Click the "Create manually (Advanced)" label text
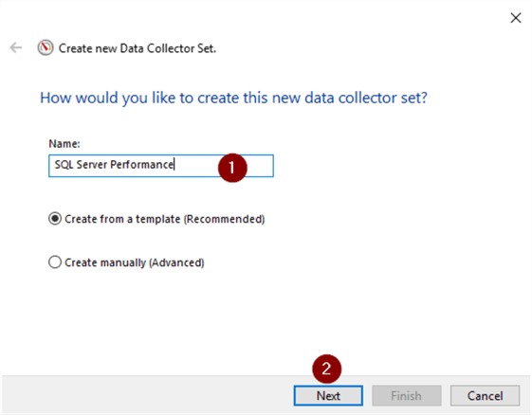The width and height of the screenshot is (532, 415). pos(135,262)
